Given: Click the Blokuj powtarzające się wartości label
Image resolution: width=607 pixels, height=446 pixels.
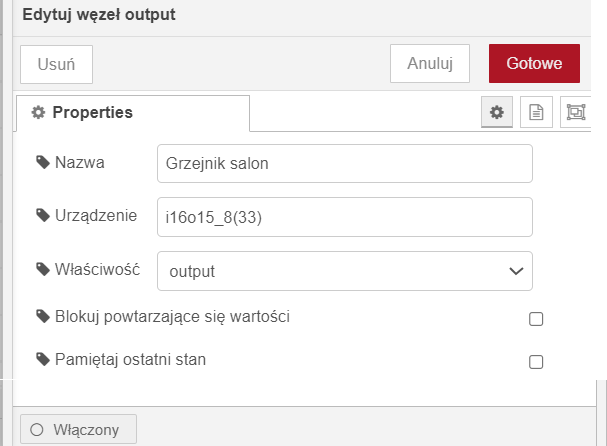Looking at the screenshot, I should coord(172,317).
